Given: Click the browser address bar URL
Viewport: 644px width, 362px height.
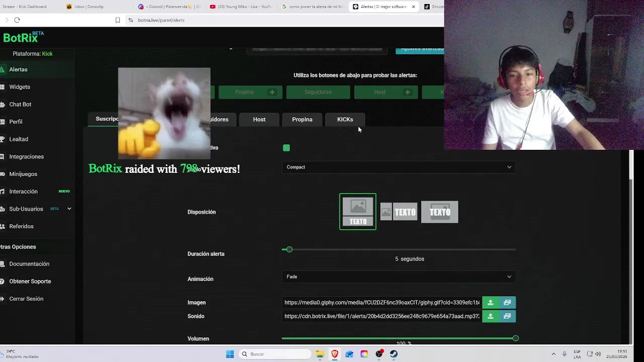Looking at the screenshot, I should pyautogui.click(x=161, y=20).
